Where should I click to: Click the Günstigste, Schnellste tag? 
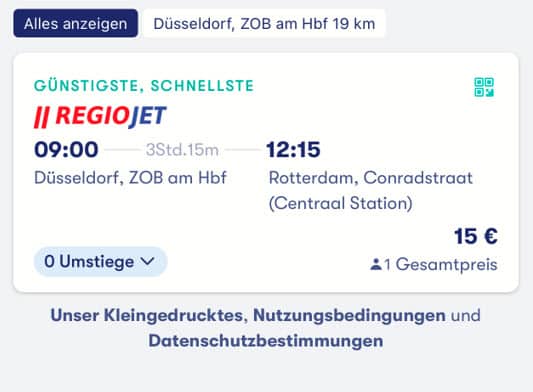[144, 85]
